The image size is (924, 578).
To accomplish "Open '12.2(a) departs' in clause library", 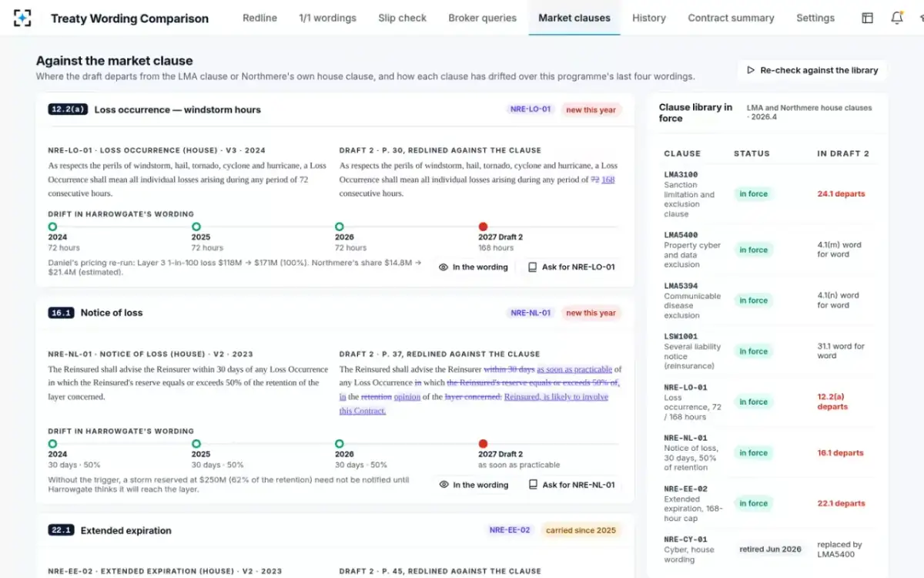I will click(x=833, y=402).
